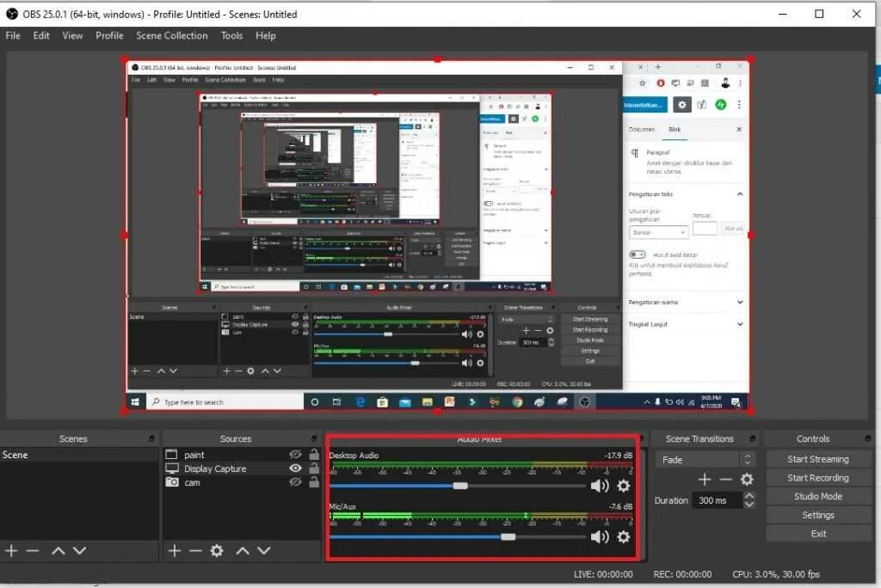
Task: Click Edge icon in outermost captured taskbar
Action: 360,401
